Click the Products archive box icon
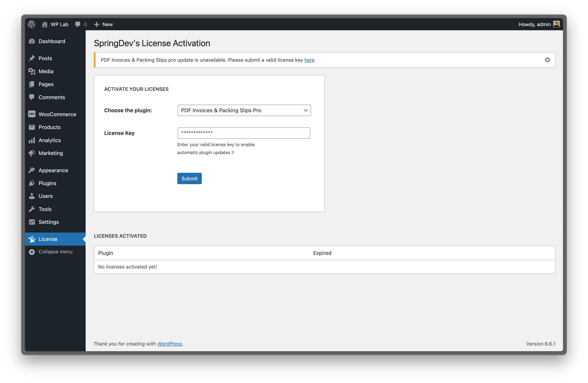 pos(32,127)
